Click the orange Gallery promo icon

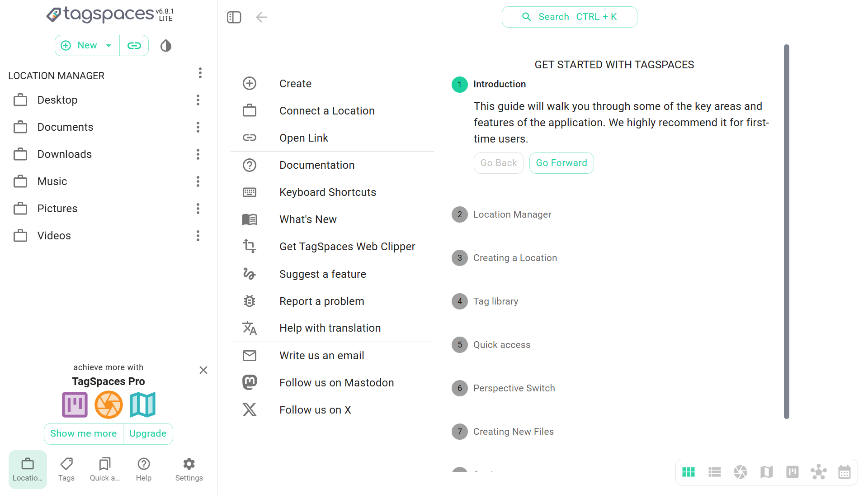[108, 405]
